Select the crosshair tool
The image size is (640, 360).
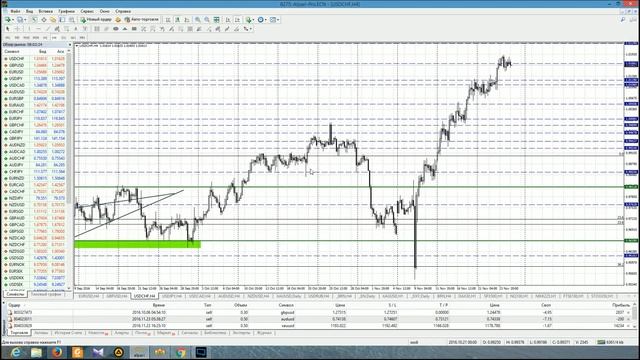pyautogui.click(x=17, y=29)
